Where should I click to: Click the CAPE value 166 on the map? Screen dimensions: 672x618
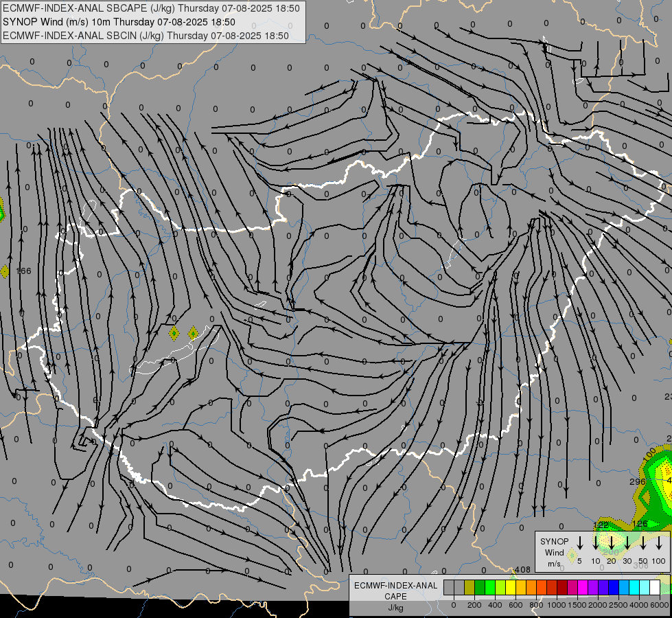(x=23, y=271)
